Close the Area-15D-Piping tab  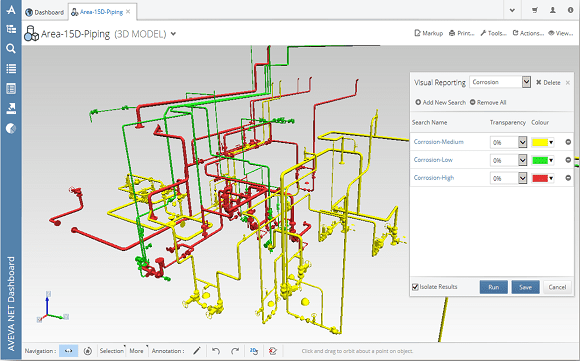128,11
